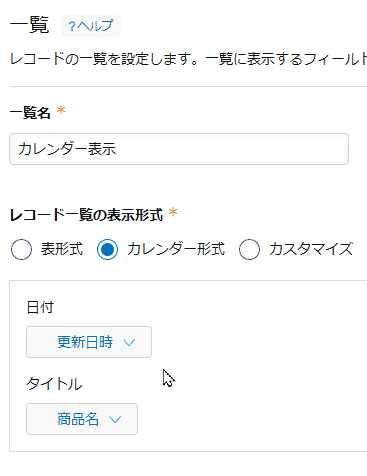
Task: Click the 表形式 label text
Action: pos(62,249)
